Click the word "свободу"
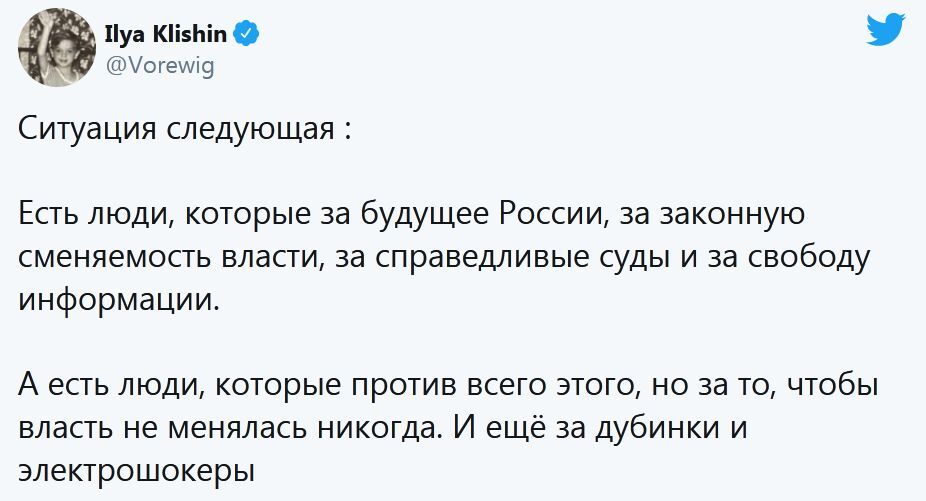The height and width of the screenshot is (501, 926). point(812,256)
